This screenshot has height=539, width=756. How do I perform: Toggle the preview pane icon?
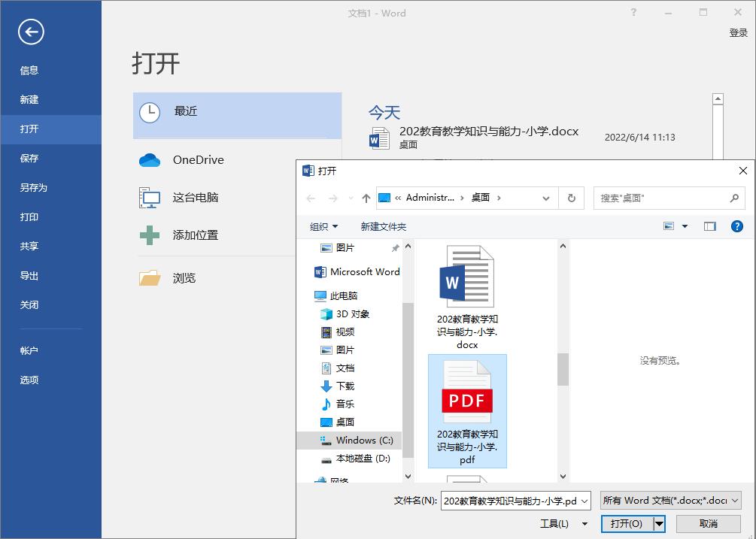[x=709, y=226]
